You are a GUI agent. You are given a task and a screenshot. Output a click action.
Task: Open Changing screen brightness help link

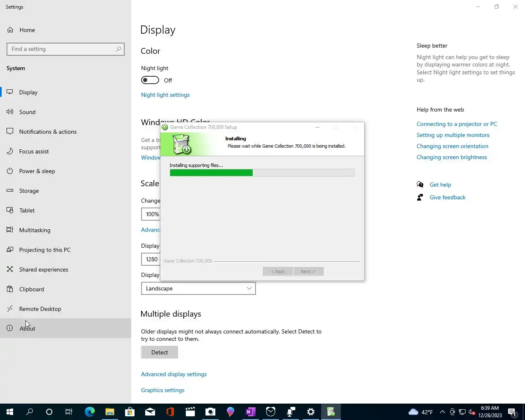[452, 157]
